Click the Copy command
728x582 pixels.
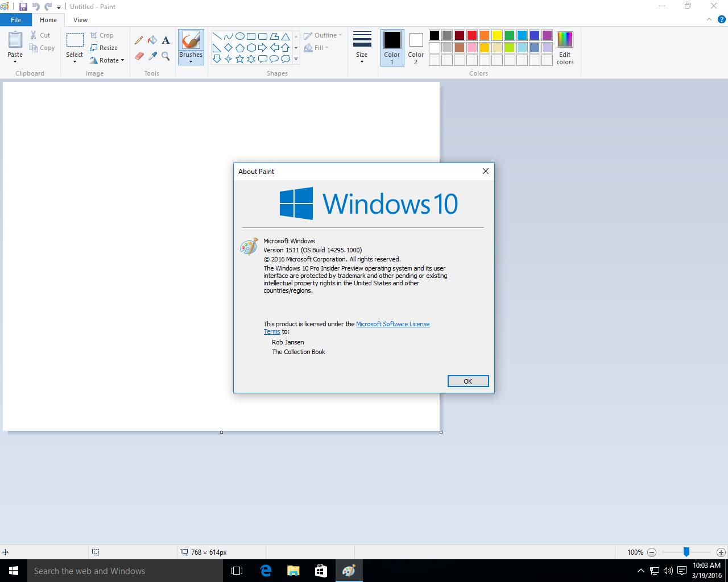[42, 48]
